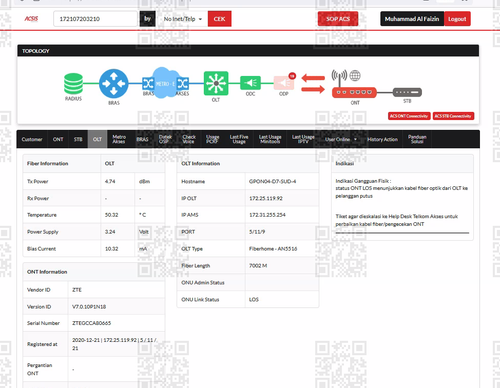Click Tx Power value 4.74

tap(110, 181)
